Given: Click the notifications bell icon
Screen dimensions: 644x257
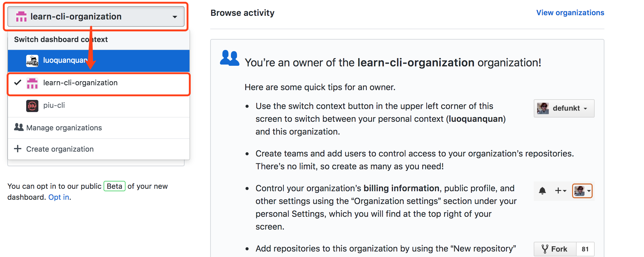Looking at the screenshot, I should click(x=542, y=191).
